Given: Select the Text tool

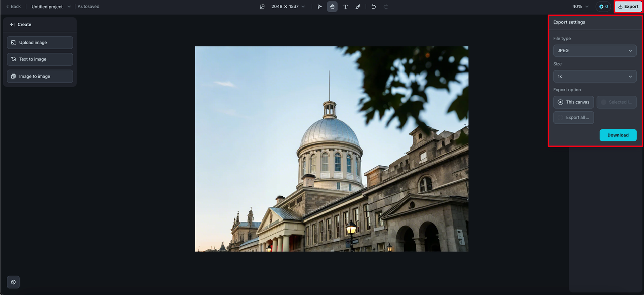Looking at the screenshot, I should pyautogui.click(x=345, y=7).
